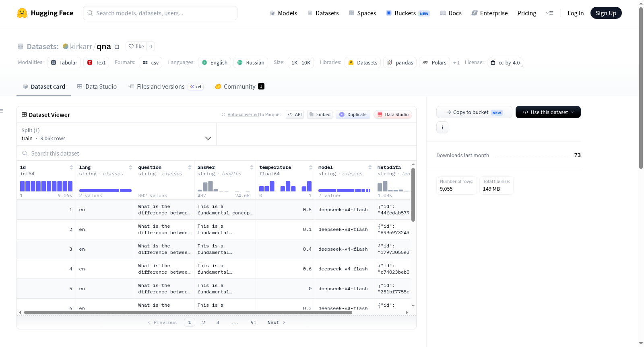
Task: Sort the temperature column
Action: coord(311,167)
